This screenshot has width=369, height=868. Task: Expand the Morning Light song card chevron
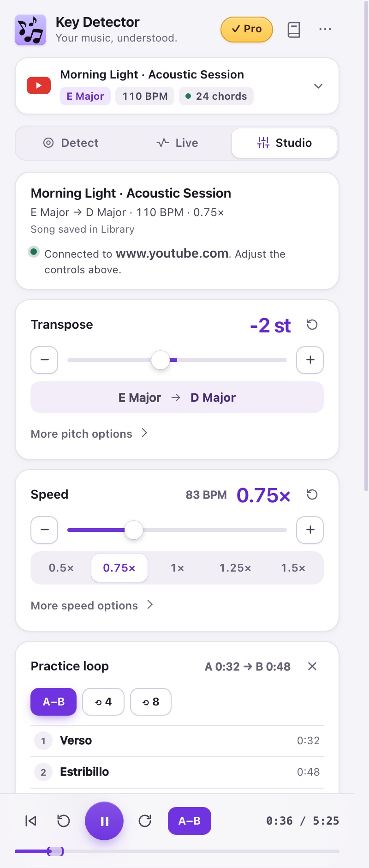(318, 86)
